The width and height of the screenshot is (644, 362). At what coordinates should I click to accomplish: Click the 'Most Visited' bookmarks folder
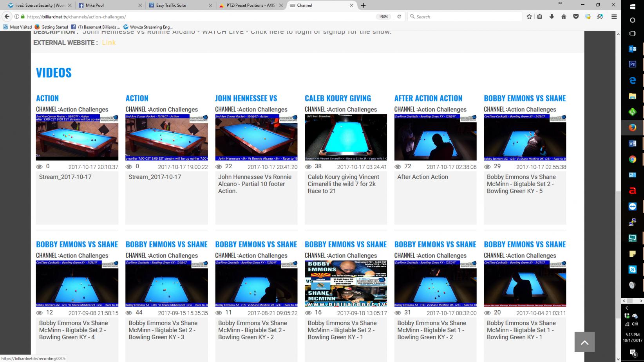(x=18, y=27)
